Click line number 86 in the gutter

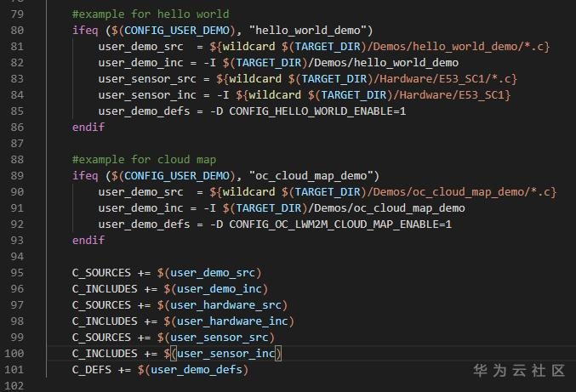[x=17, y=127]
